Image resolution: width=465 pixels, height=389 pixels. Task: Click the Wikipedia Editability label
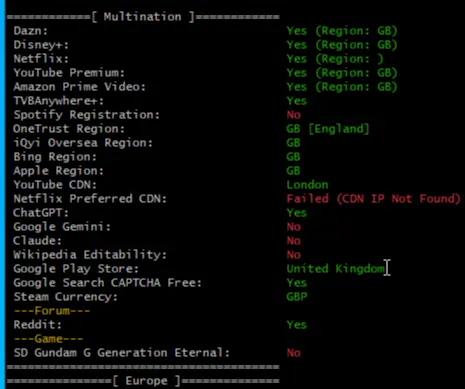90,255
